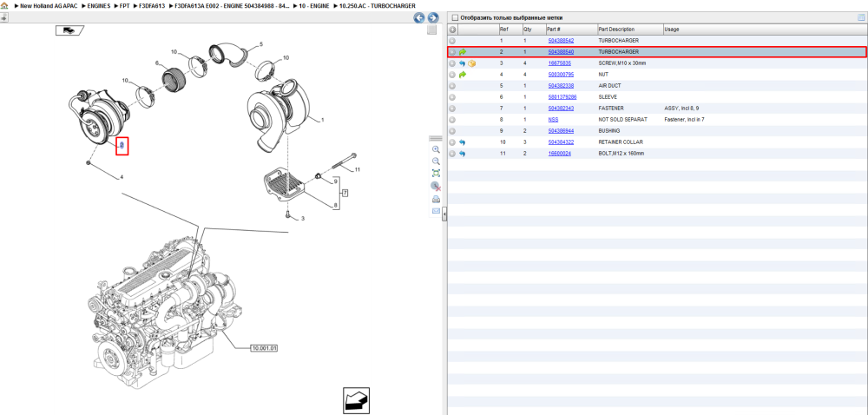Open part number 504388540 link
Viewport: 868px width, 415px height.
click(561, 52)
